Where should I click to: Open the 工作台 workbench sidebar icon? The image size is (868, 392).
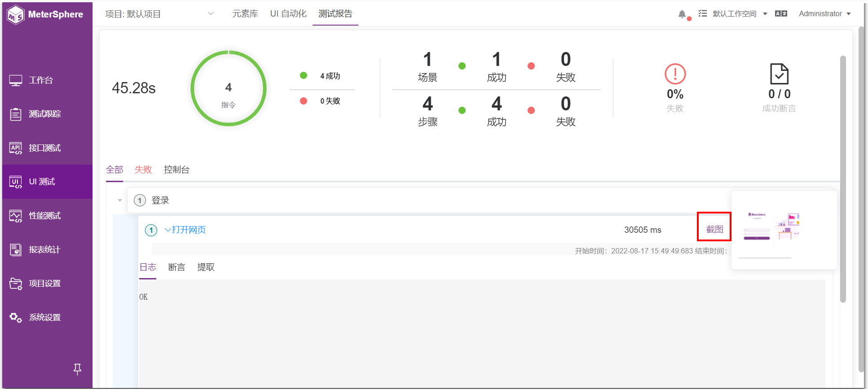(x=16, y=80)
